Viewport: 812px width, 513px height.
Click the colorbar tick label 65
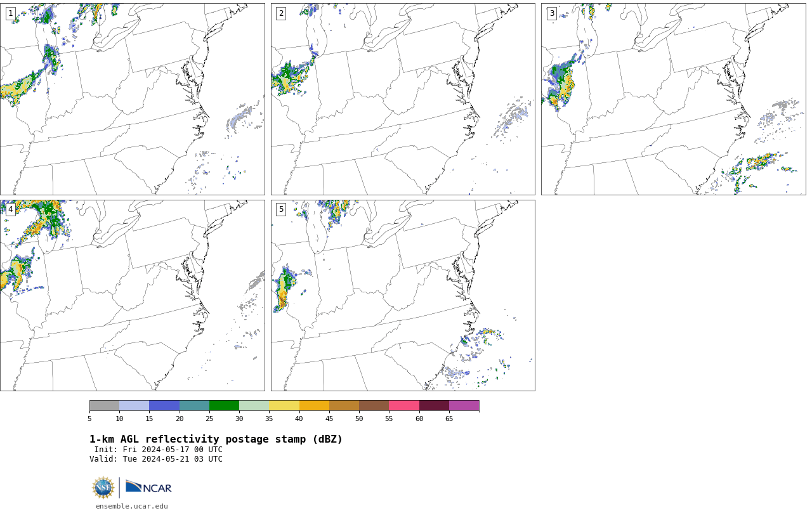click(x=449, y=419)
